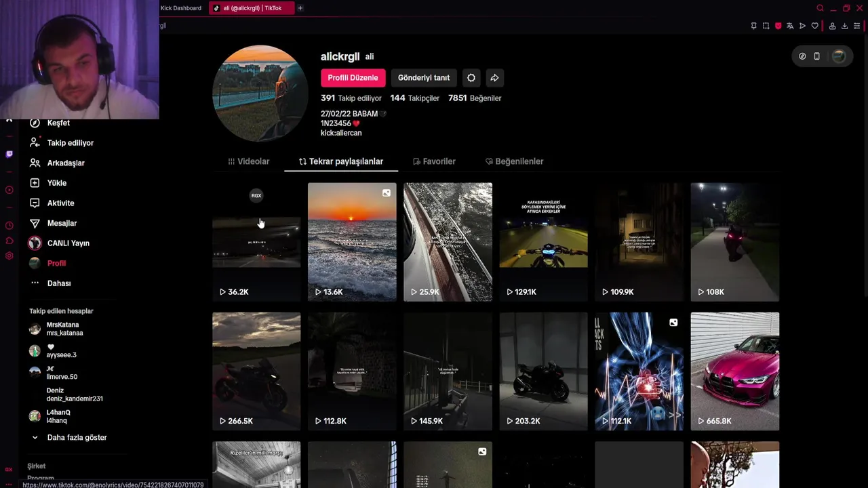This screenshot has height=488, width=868.
Task: Click the Yükle upload plus icon
Action: click(35, 183)
